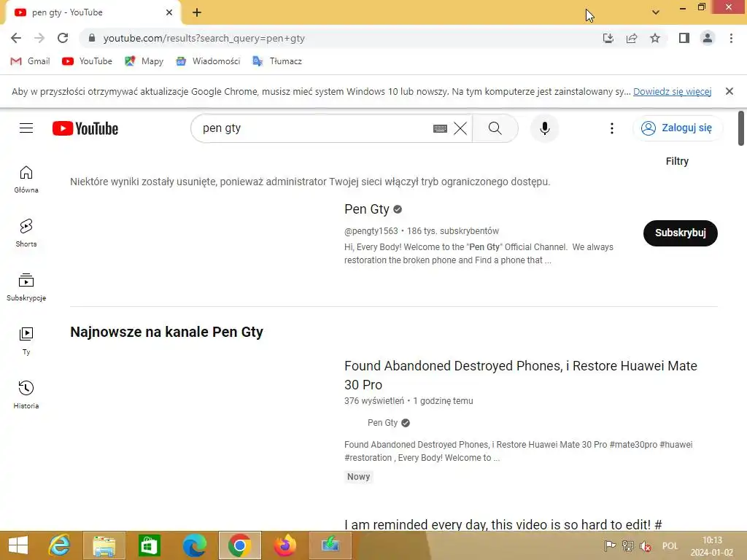The image size is (747, 560).
Task: Click the POL language indicator
Action: click(x=670, y=546)
